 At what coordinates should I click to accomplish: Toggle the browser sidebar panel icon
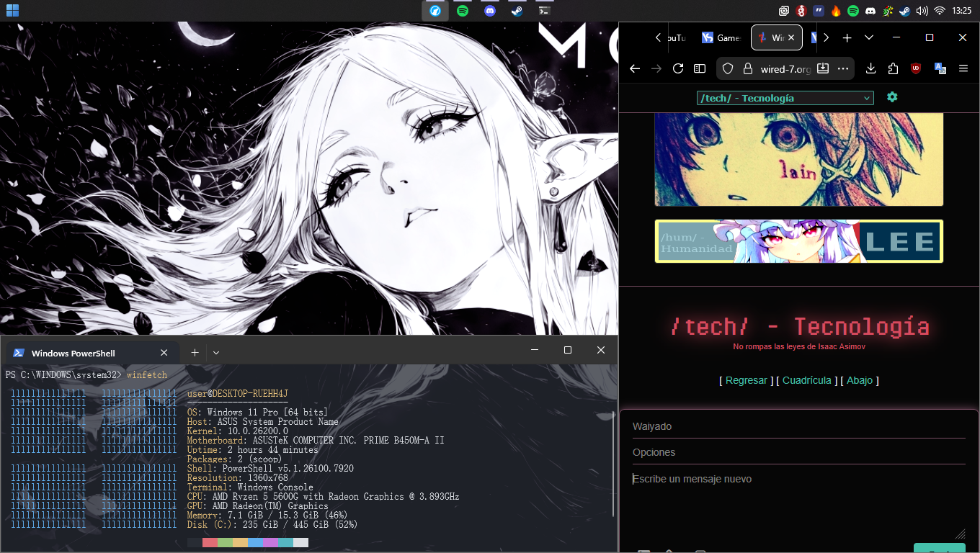click(x=700, y=68)
